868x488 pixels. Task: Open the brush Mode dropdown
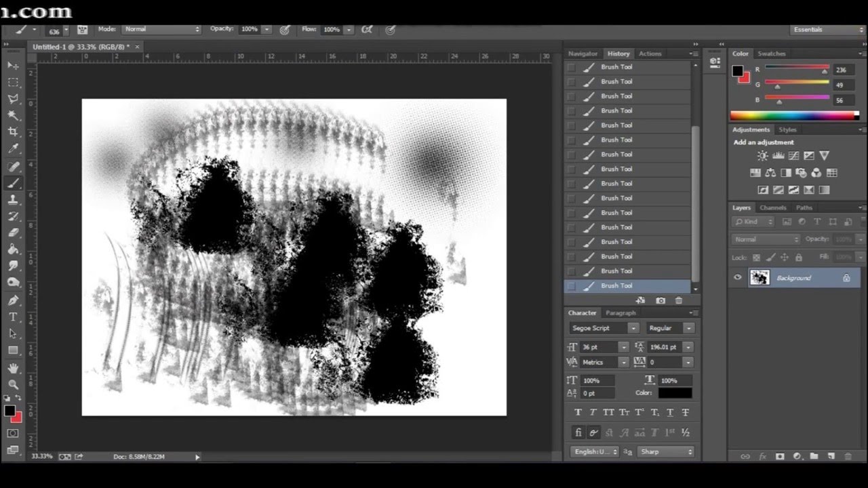point(161,29)
